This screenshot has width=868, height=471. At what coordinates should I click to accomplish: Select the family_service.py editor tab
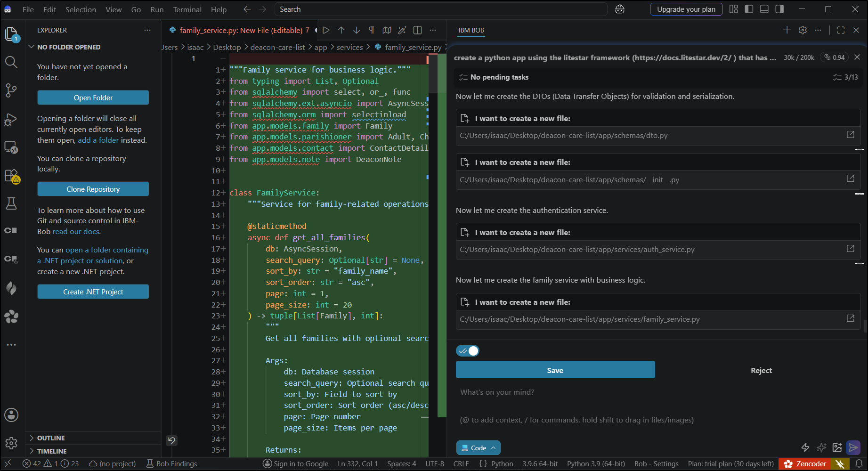click(240, 30)
